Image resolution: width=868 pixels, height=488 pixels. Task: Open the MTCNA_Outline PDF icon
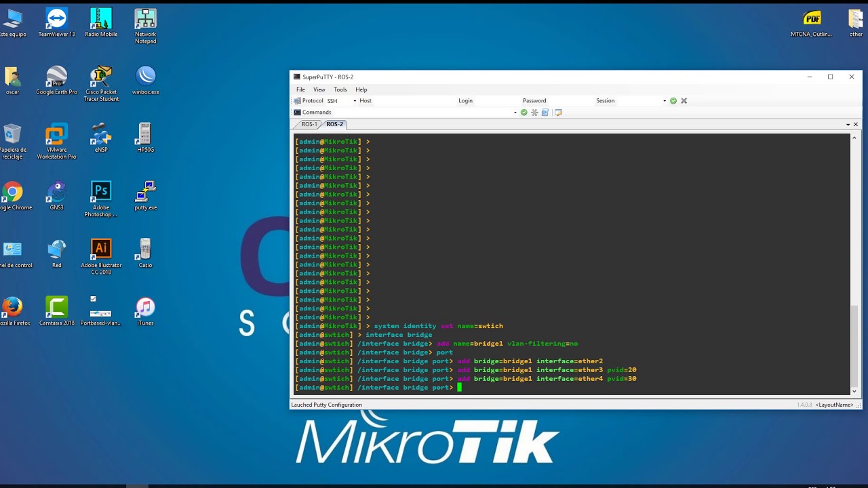pyautogui.click(x=811, y=22)
